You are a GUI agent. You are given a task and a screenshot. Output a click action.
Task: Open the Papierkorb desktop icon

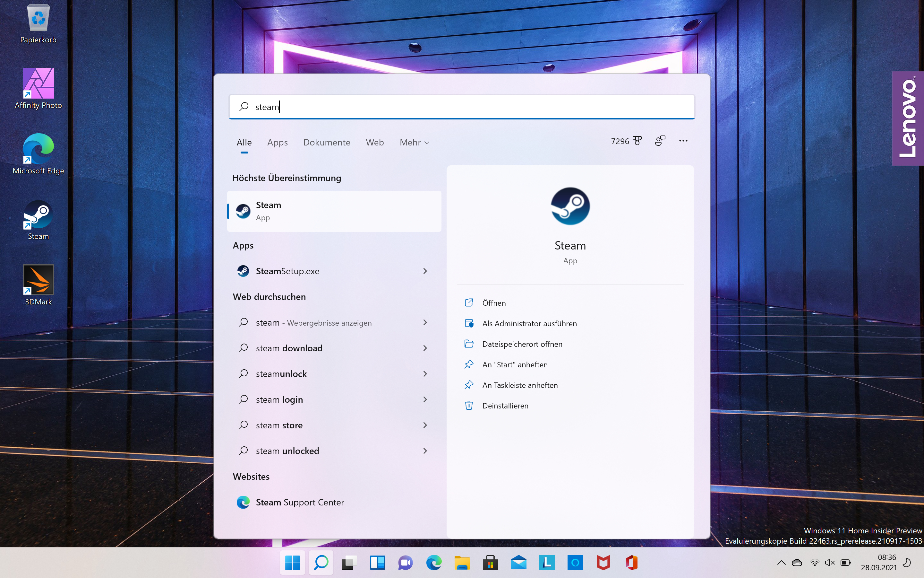38,24
